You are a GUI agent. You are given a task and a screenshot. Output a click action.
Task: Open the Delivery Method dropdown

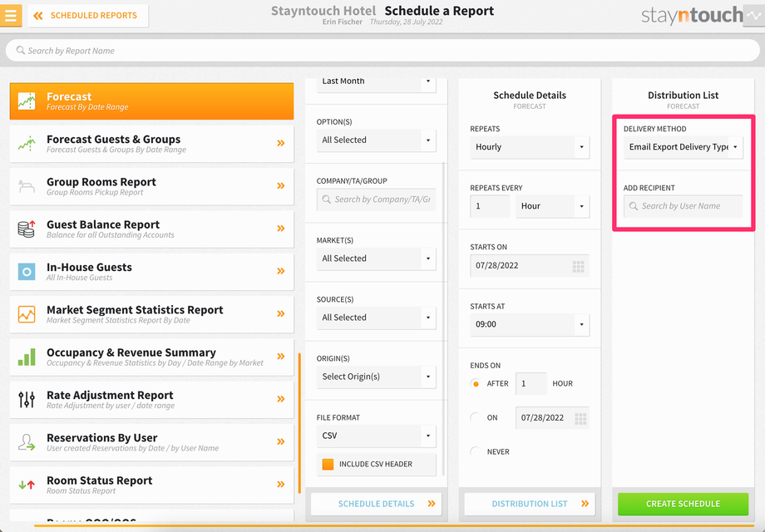coord(683,147)
